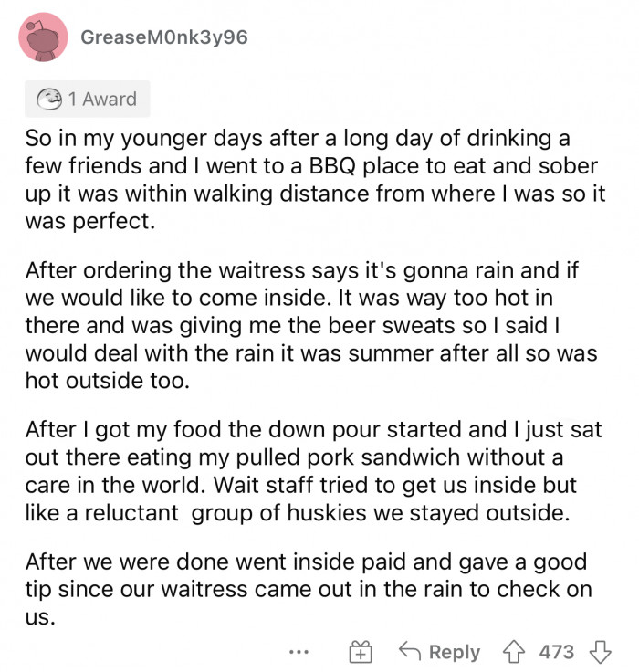Click the gift box give-award icon
The image size is (639, 672).
(x=361, y=652)
